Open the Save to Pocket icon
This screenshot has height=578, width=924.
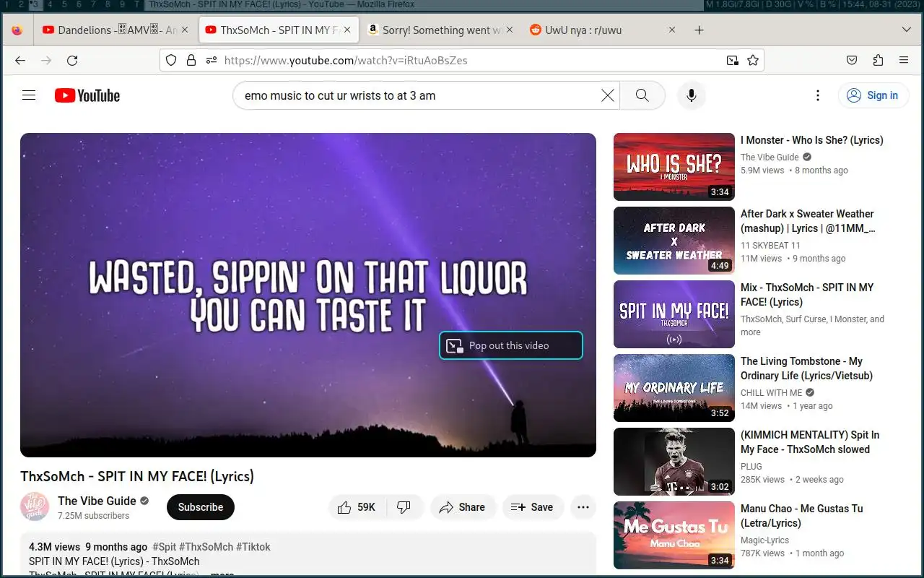pos(852,61)
